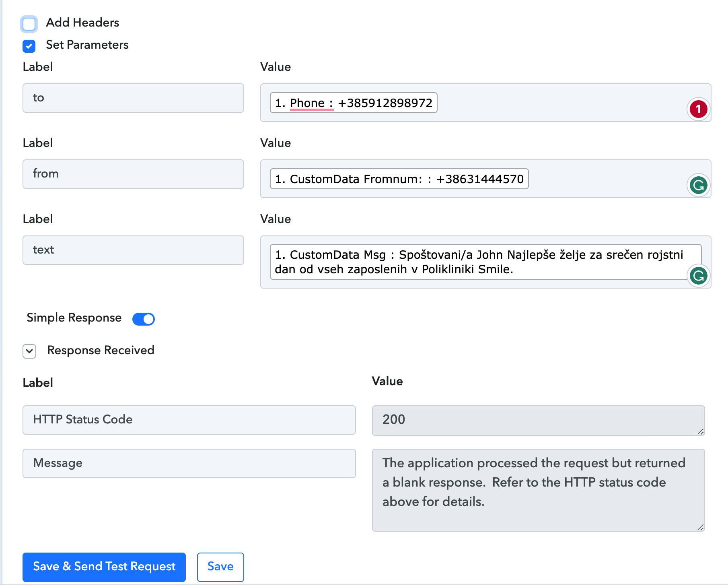Edit the 'from' label field

tap(133, 174)
